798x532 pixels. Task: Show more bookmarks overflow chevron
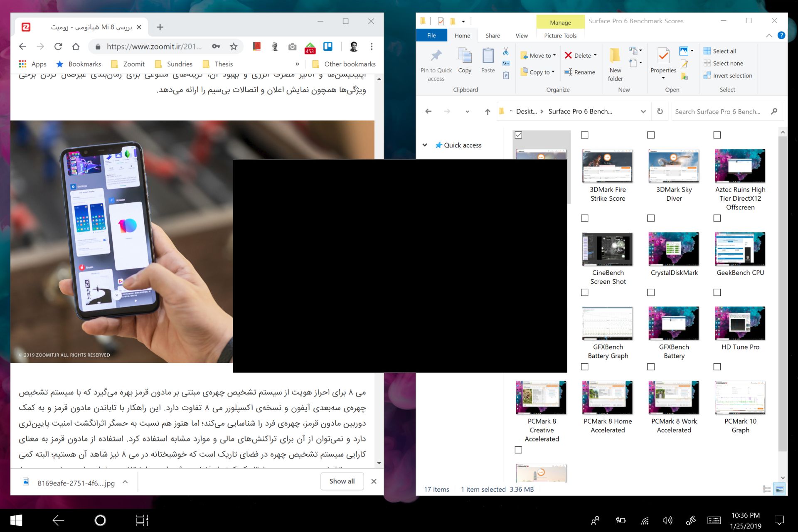[297, 64]
